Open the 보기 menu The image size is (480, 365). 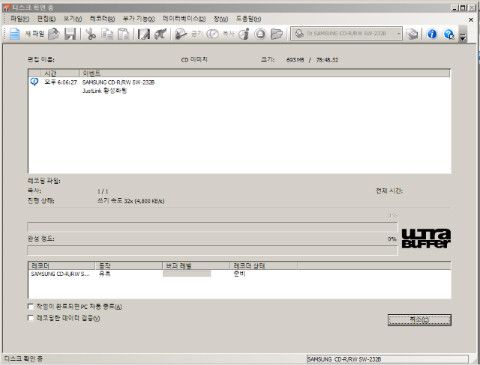[x=73, y=19]
